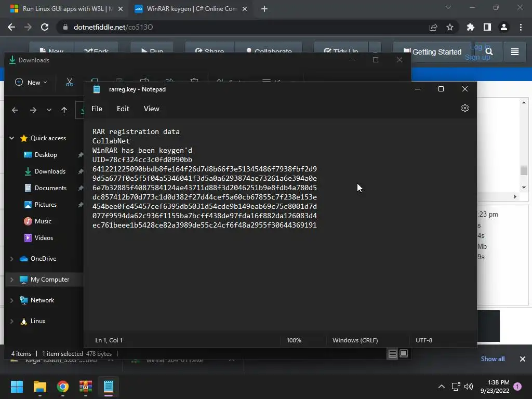The height and width of the screenshot is (399, 532).
Task: Open the View menu in Notepad
Action: tap(151, 109)
